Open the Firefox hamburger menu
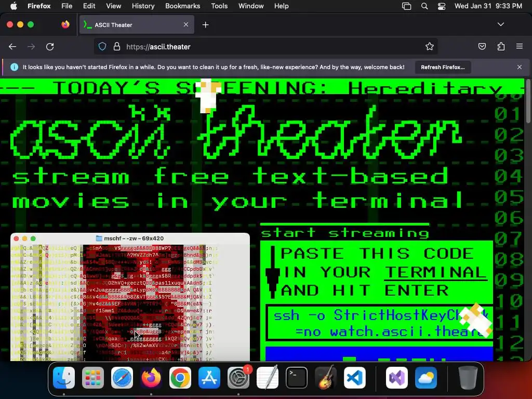The image size is (532, 399). pos(520,46)
